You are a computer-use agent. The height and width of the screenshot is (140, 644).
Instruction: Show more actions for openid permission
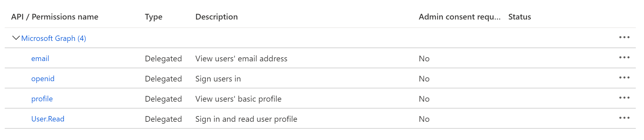624,78
